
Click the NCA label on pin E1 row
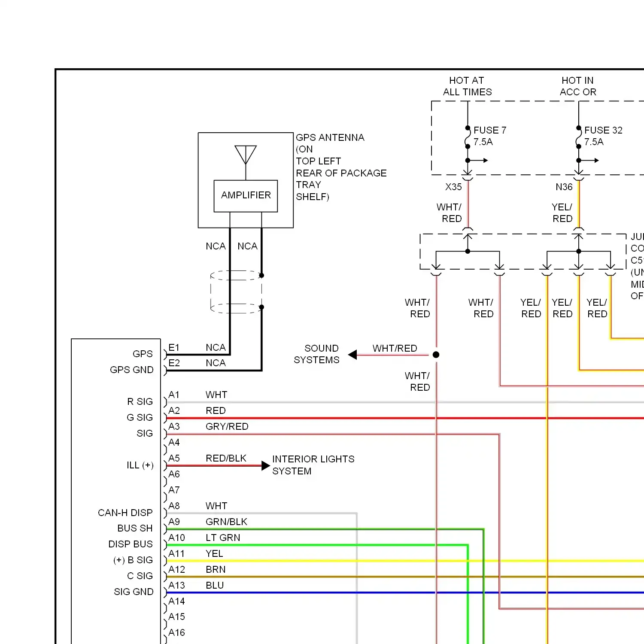(x=216, y=348)
